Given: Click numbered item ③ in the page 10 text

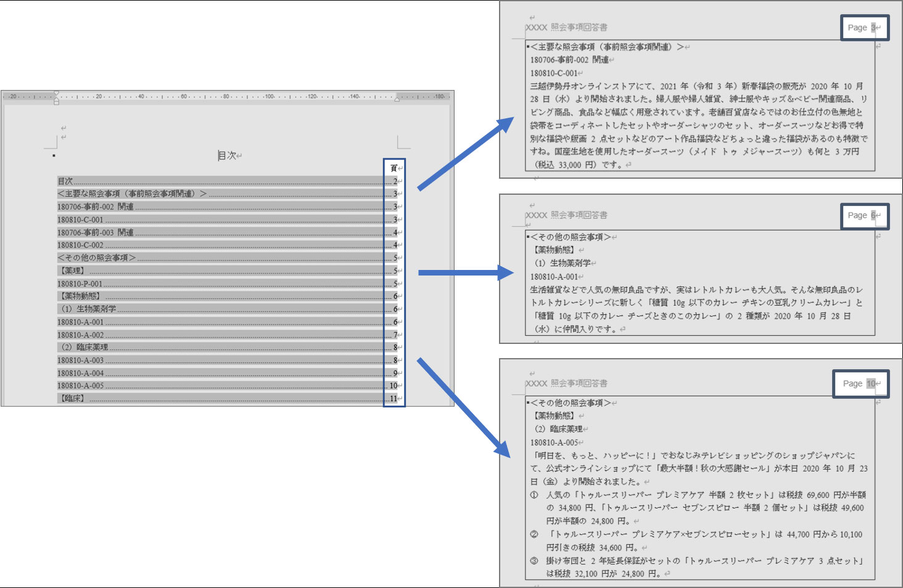Looking at the screenshot, I should point(534,561).
